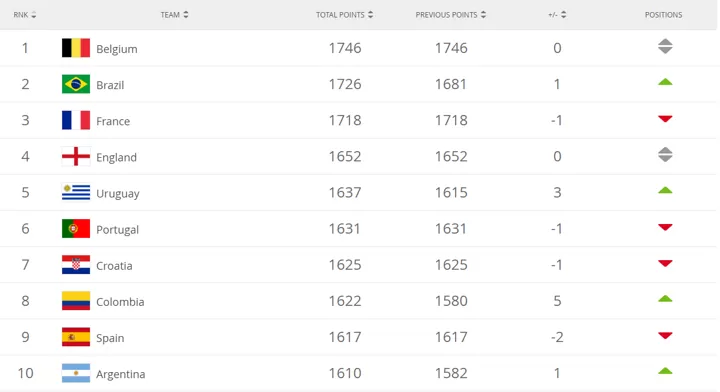Click England's grey unchanged position indicator
This screenshot has width=720, height=392.
pos(665,155)
